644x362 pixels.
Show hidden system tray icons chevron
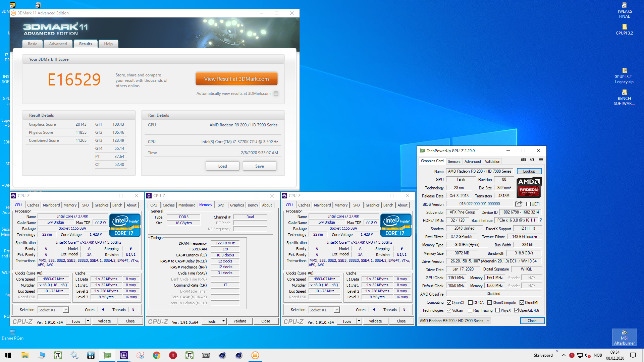coord(564,355)
